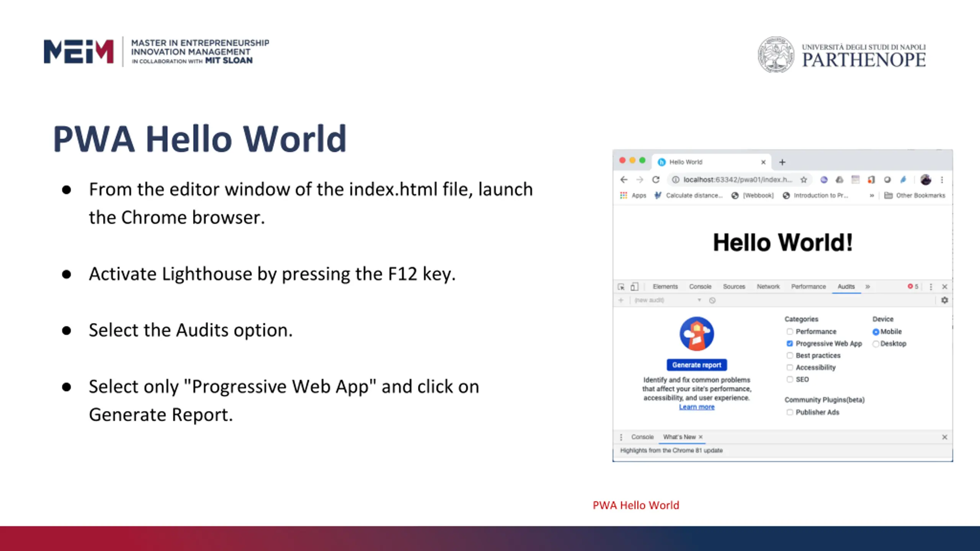Screen dimensions: 980x551
Task: Click the MEIM logo
Action: 78,51
